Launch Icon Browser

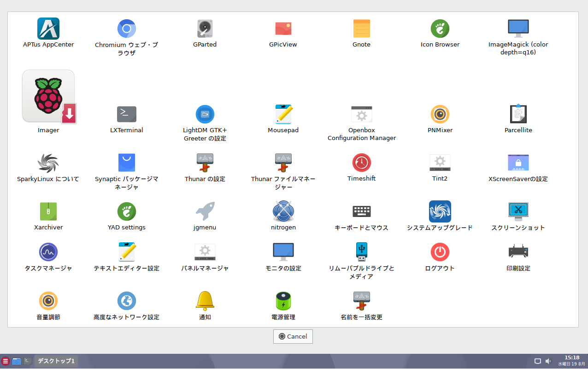(x=440, y=29)
